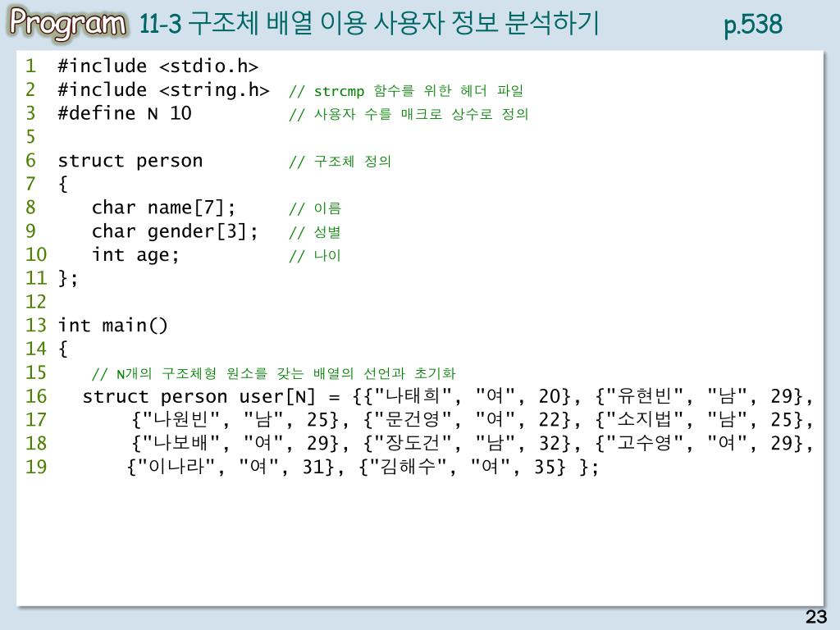Click the comment '// N개의 구조체형 원소를 갖는 배열의 선언과 초기화'

[x=273, y=373]
